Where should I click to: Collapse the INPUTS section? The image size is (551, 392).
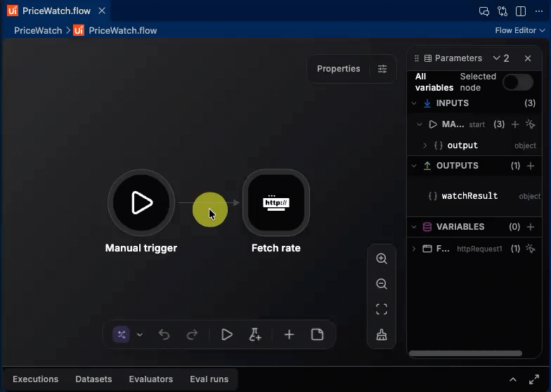pos(414,103)
